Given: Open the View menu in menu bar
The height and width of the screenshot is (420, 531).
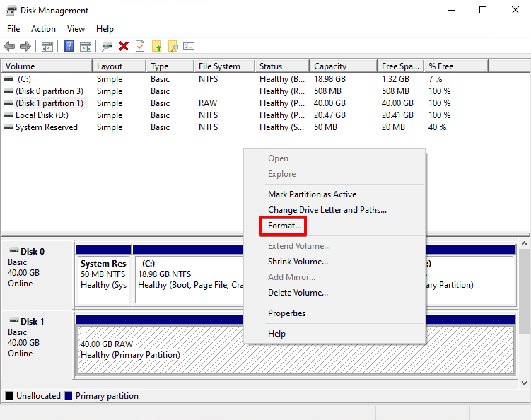Looking at the screenshot, I should (76, 29).
